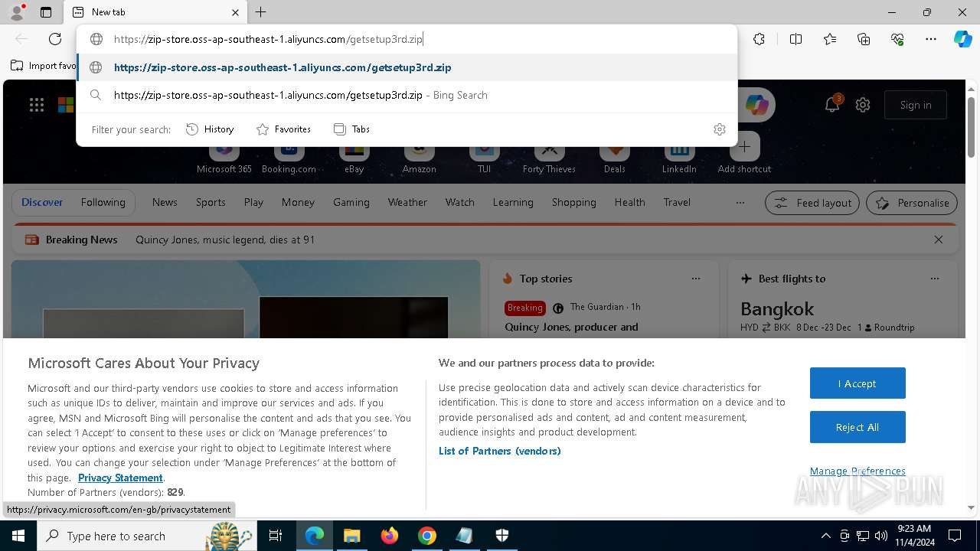The width and height of the screenshot is (980, 551).
Task: Open the Copilot button on page
Action: click(x=757, y=105)
